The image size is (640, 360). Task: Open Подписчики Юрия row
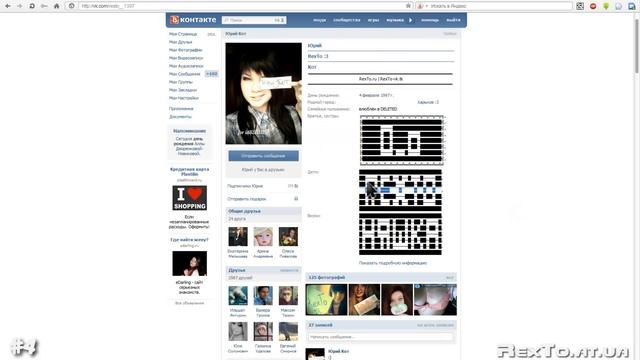[x=263, y=186]
